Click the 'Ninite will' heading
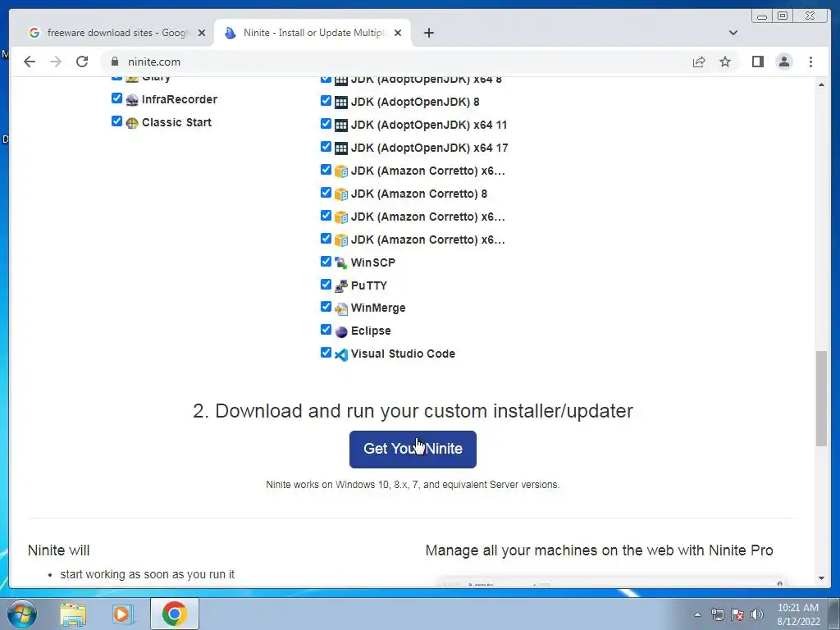This screenshot has width=840, height=630. pos(58,550)
